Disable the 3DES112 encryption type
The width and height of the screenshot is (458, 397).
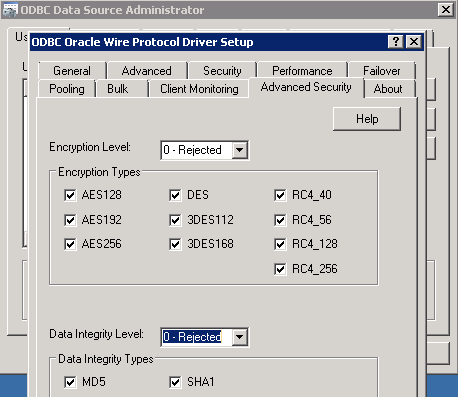pyautogui.click(x=175, y=220)
